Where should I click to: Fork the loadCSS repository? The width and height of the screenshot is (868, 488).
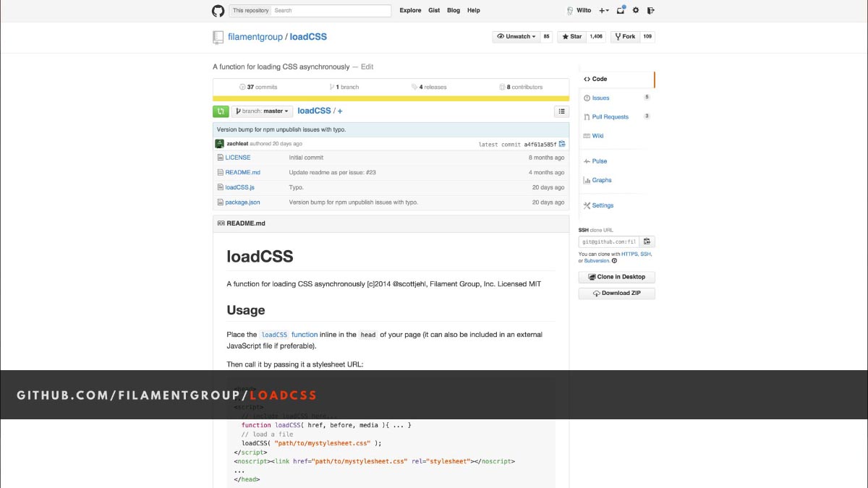point(625,36)
